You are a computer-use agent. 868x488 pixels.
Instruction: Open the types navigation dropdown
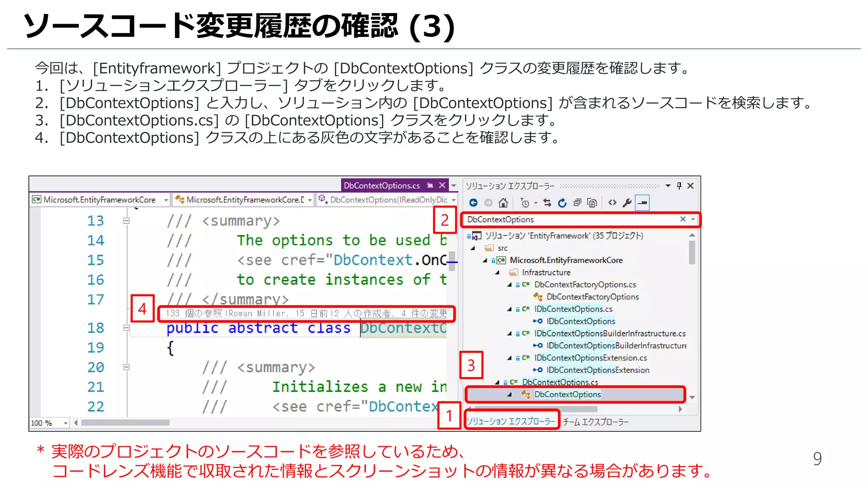[x=310, y=200]
